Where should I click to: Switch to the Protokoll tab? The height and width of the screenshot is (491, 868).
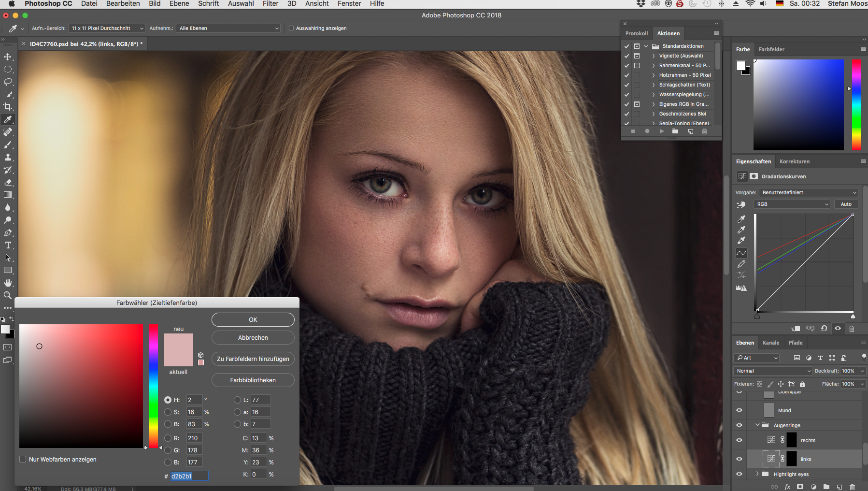pos(637,33)
